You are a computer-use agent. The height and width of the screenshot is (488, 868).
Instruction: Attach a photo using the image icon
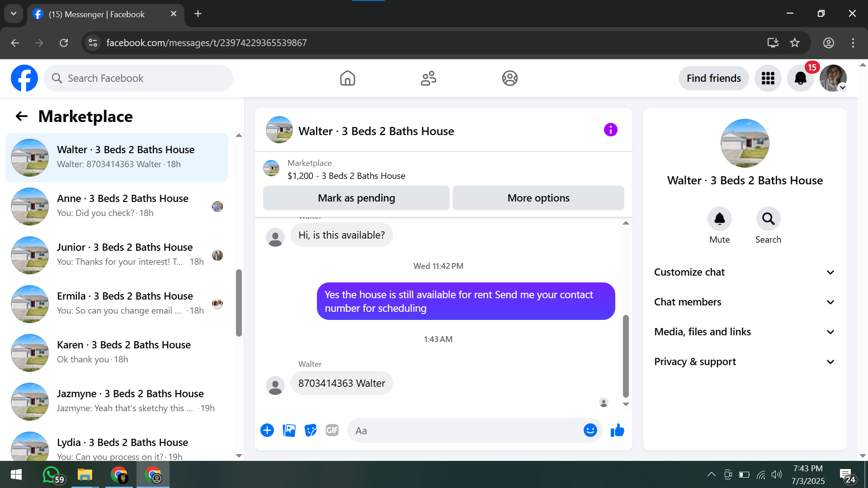289,431
